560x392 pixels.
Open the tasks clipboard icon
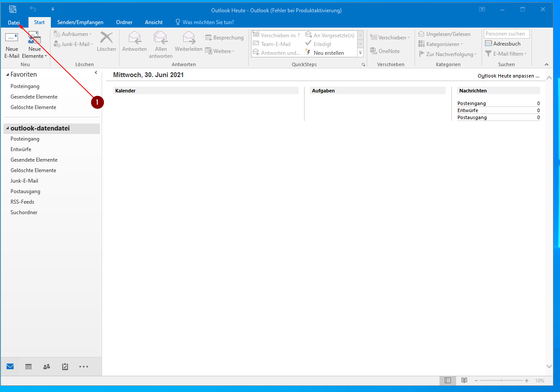(65, 367)
